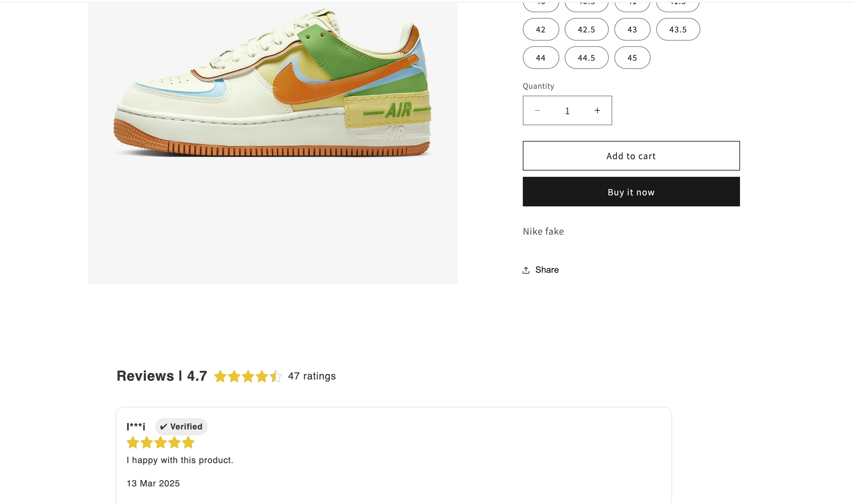853x504 pixels.
Task: Click the quantity number field
Action: pos(567,111)
